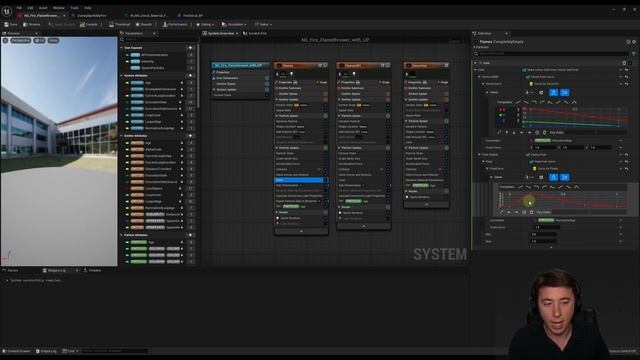Viewport: 640px width, 360px height.
Task: Open the Edit menu
Action: pyautogui.click(x=30, y=8)
